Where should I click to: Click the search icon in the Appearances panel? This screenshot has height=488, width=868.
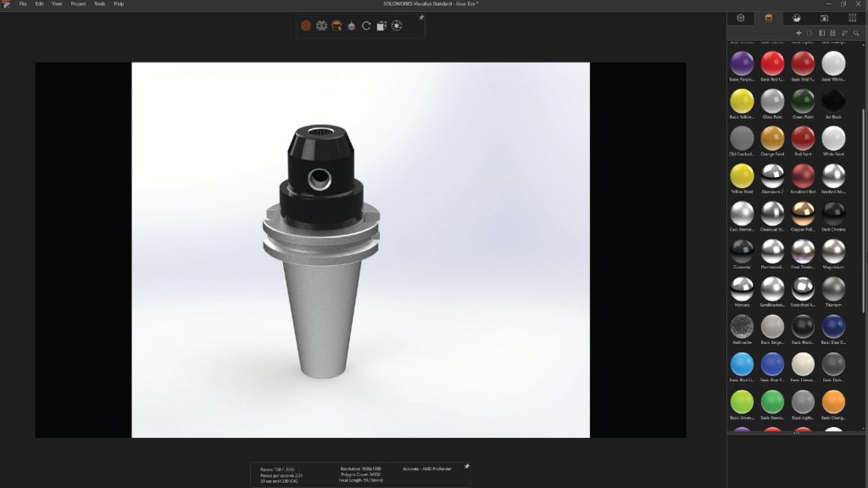coord(856,32)
